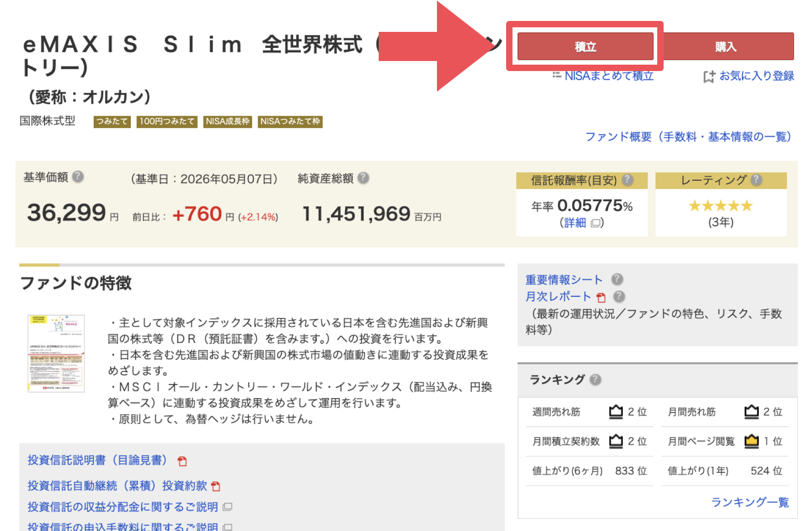Screen dimensions: 812x531
Task: Click the お気に入り登録 bookmark icon
Action: coord(709,77)
